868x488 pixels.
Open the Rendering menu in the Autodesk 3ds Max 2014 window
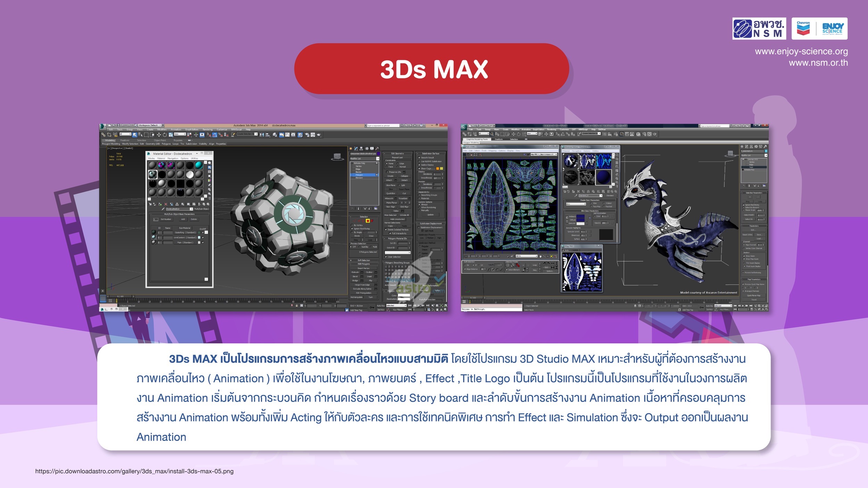click(x=208, y=129)
